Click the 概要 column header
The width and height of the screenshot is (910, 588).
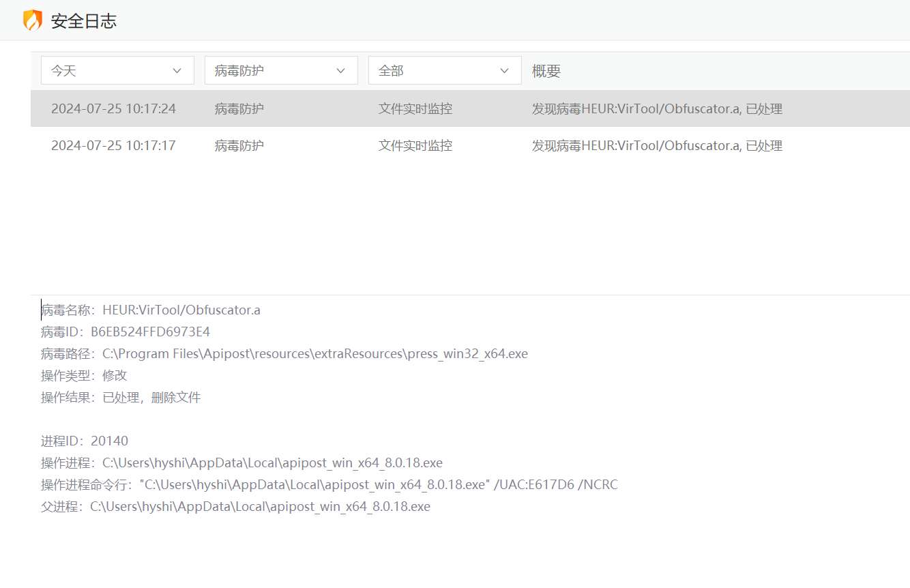pos(546,71)
